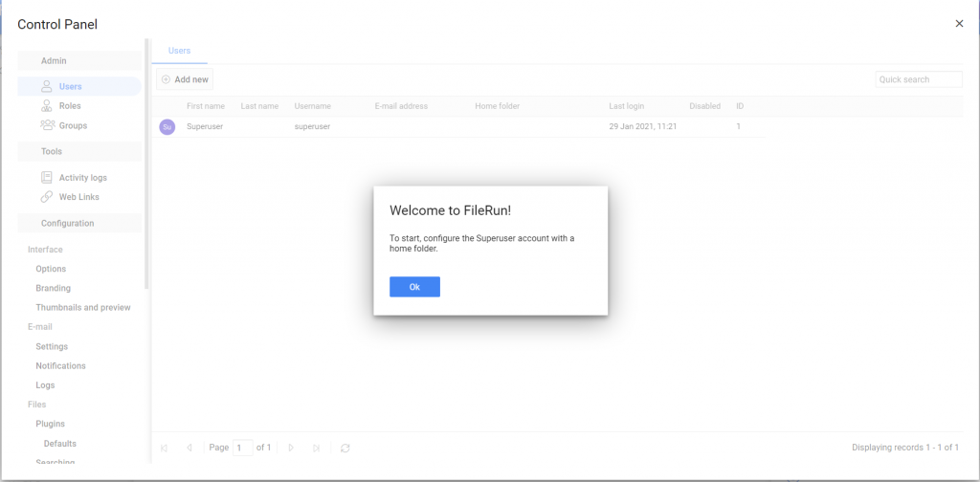Image resolution: width=980 pixels, height=482 pixels.
Task: Sort by the Last name column header
Action: pyautogui.click(x=259, y=106)
